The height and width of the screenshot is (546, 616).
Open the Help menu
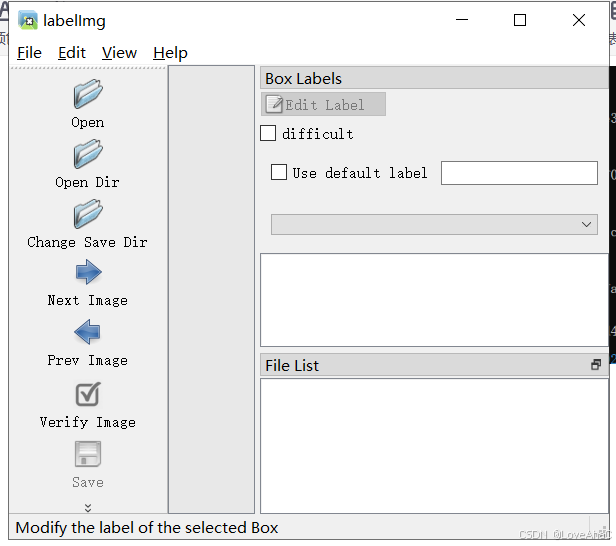(170, 53)
